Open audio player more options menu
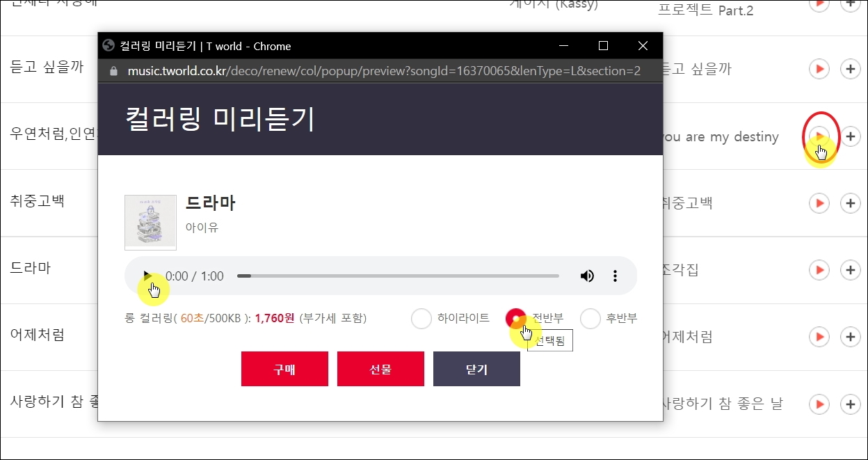868x460 pixels. pos(615,276)
